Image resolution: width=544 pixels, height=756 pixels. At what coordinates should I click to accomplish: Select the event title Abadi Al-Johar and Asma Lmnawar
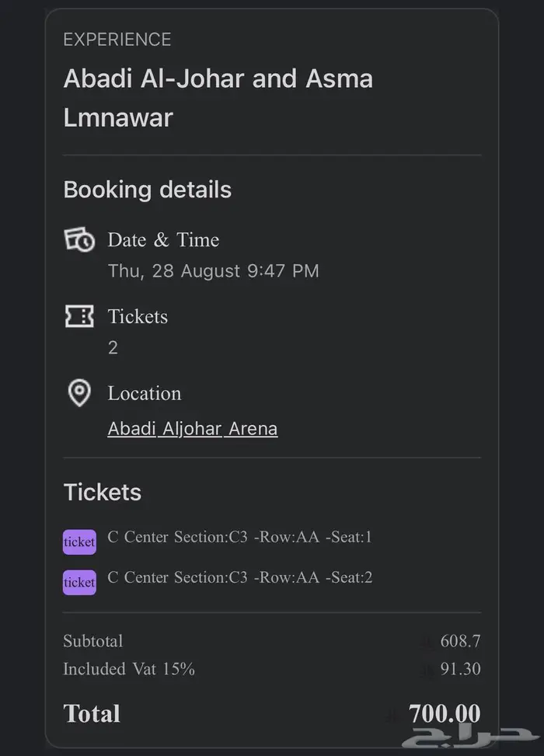pos(218,98)
